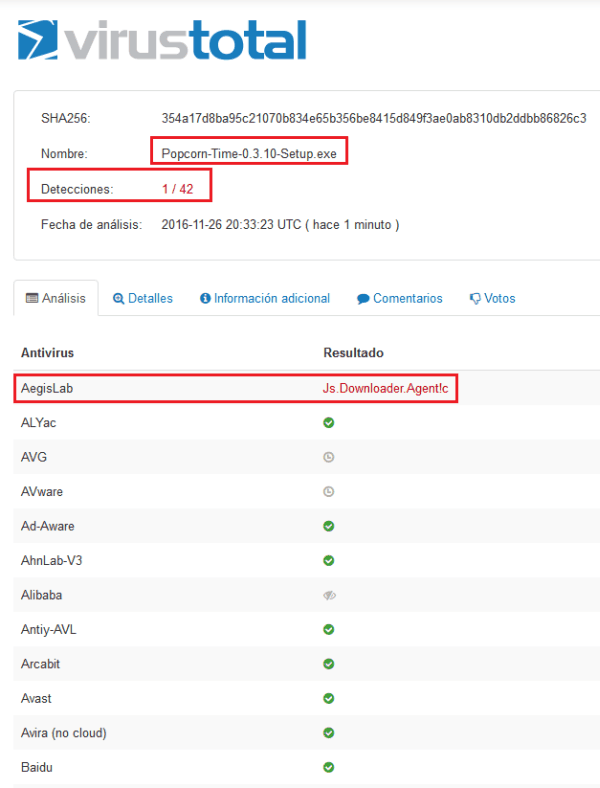
Task: Go to the Votos tab
Action: click(492, 299)
